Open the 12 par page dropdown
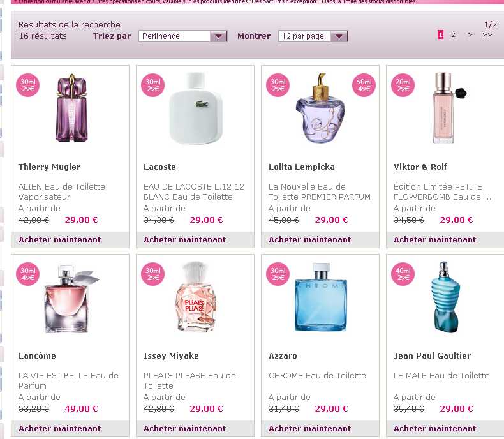 (313, 36)
